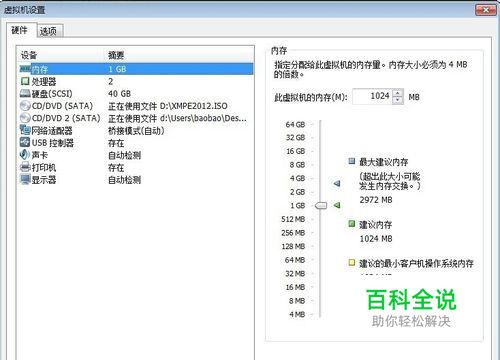Select the 内存 row in device list
This screenshot has height=360, width=500.
click(136, 69)
